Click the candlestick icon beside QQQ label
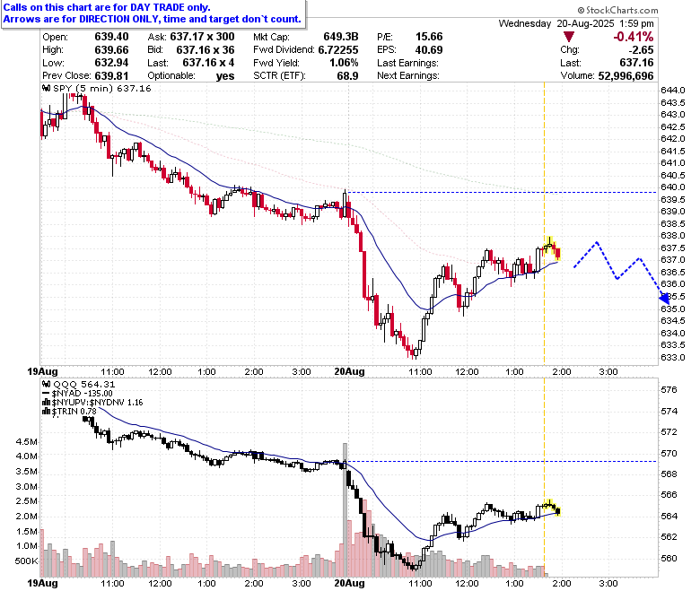This screenshot has height=591, width=700. (x=46, y=384)
